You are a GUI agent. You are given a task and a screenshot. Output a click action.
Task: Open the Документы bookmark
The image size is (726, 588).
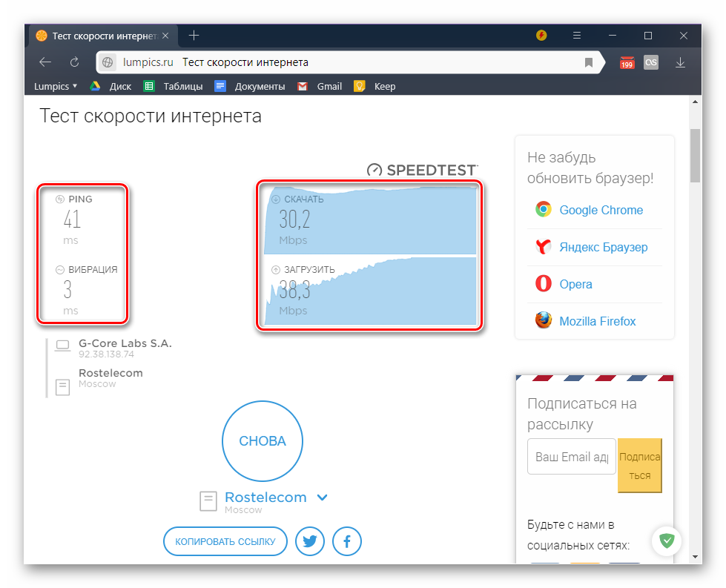[250, 87]
